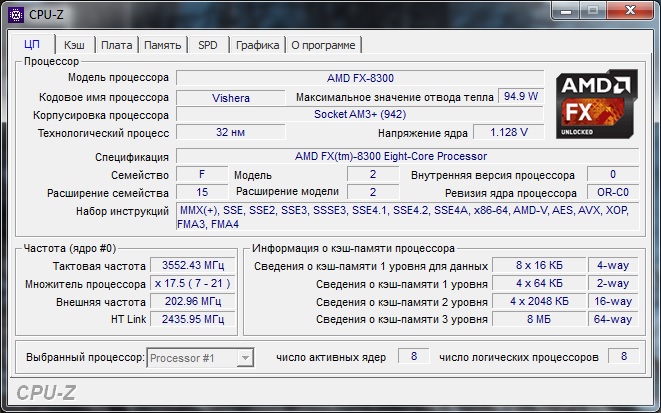Open the Графика tab
The image size is (661, 413).
point(258,45)
